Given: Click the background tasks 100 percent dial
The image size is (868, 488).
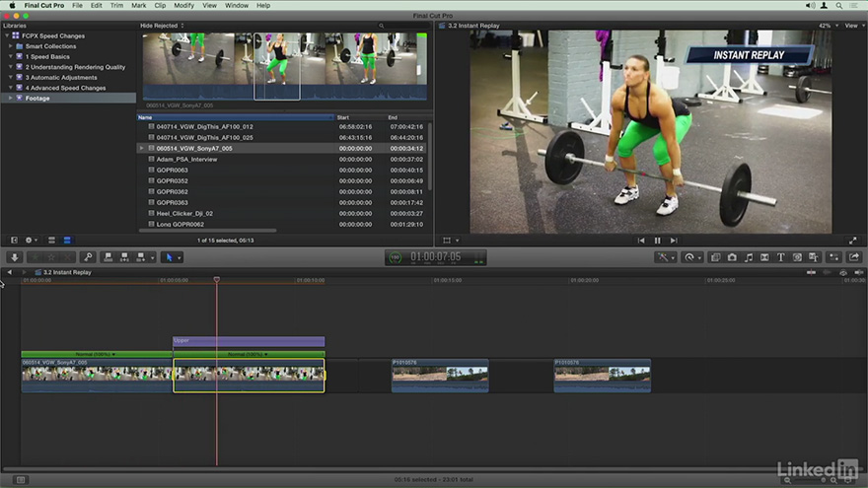Looking at the screenshot, I should (x=396, y=257).
